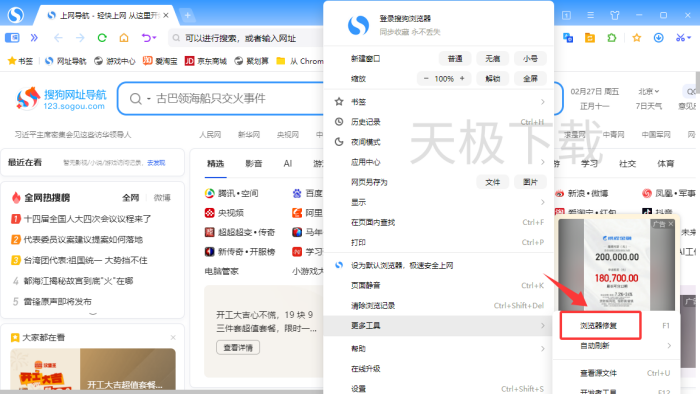Select 在线升级 menu item
The width and height of the screenshot is (700, 394).
pyautogui.click(x=439, y=369)
